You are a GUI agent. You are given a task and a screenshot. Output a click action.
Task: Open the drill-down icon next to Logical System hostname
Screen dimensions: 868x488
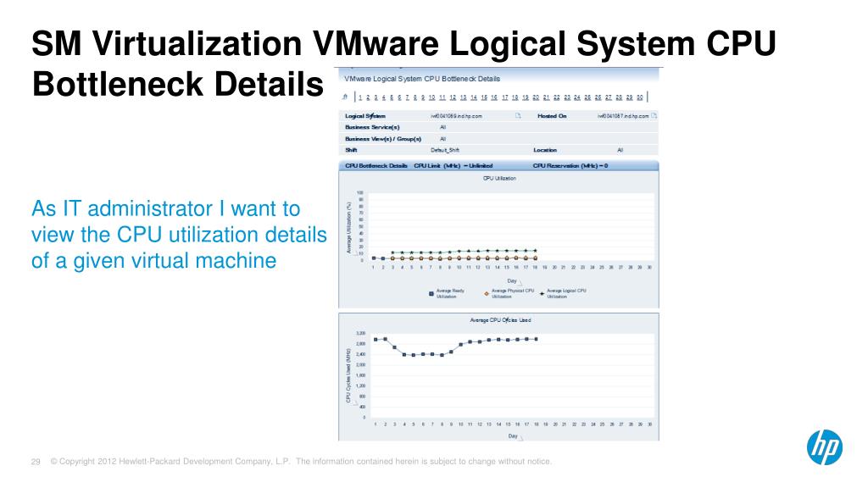[x=518, y=115]
